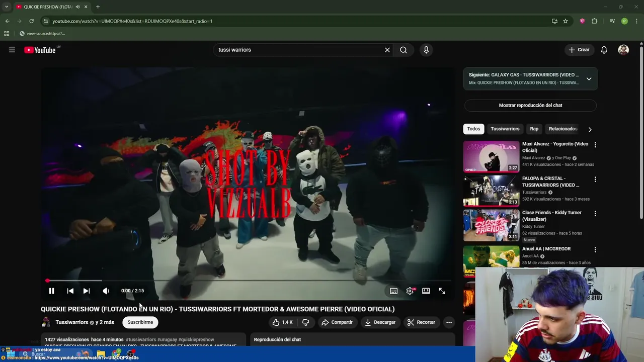Open options for Anuel AA MCGREGOR video
The height and width of the screenshot is (362, 644).
point(595,250)
